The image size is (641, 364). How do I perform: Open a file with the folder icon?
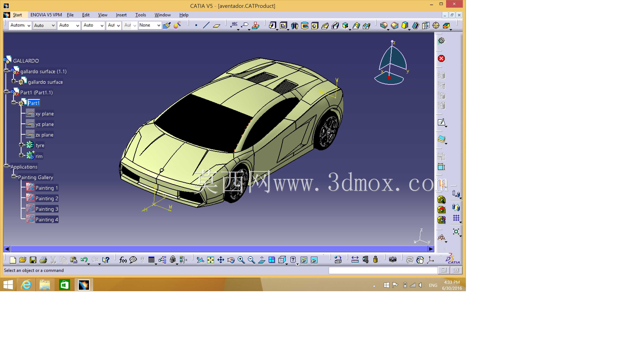click(x=23, y=260)
